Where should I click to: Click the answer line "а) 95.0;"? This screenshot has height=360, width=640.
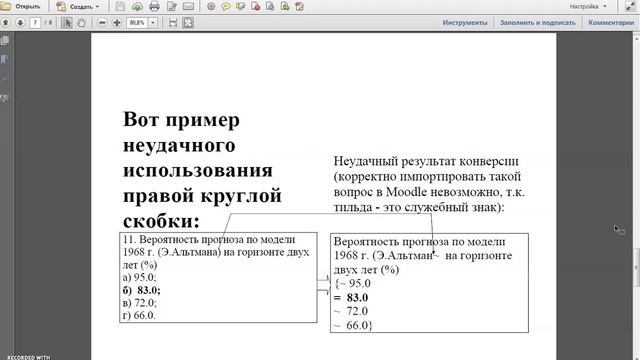point(139,278)
